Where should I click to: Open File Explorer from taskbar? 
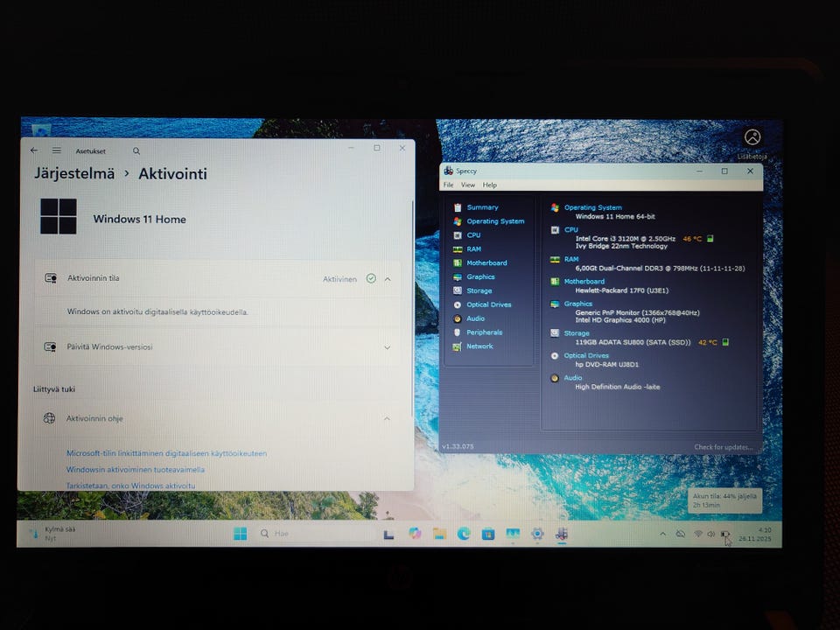[440, 534]
